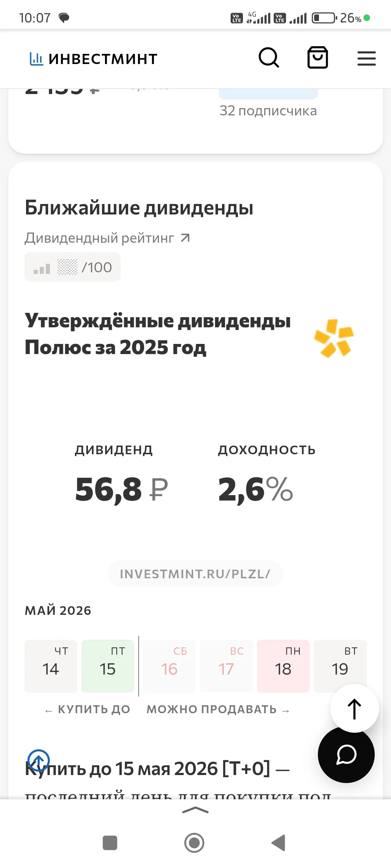Open the shopping bag cart icon

[318, 58]
